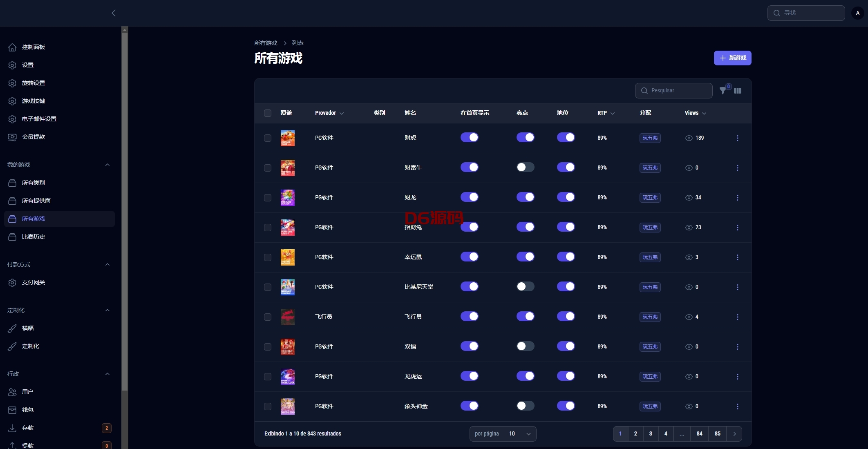
Task: Open the por página dropdown
Action: coord(520,434)
